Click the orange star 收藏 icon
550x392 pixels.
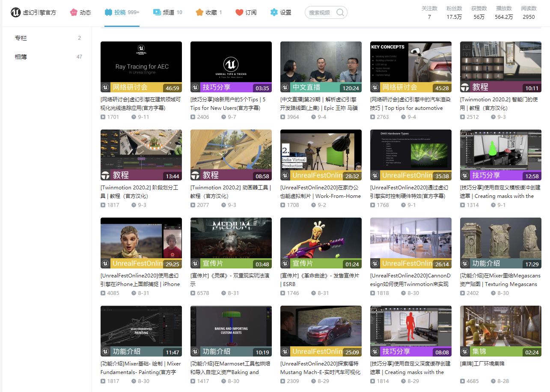pyautogui.click(x=199, y=12)
